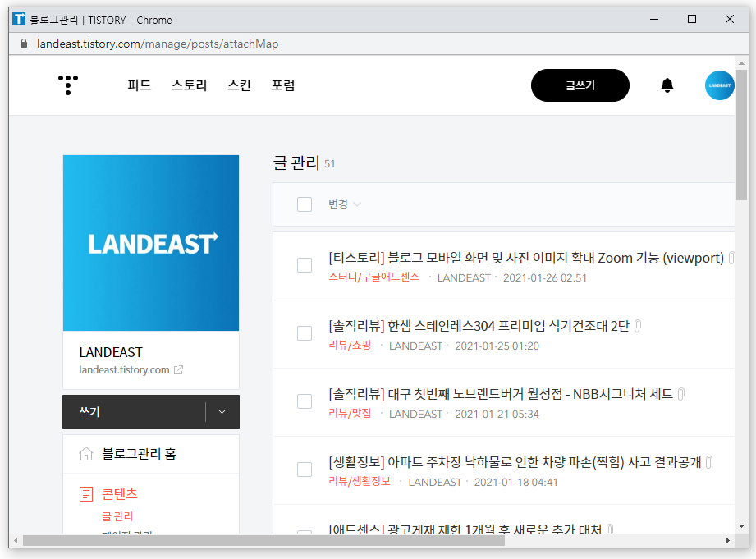Viewport: 756px width, 559px height.
Task: Click the Tistory favicon in title bar
Action: click(x=19, y=20)
